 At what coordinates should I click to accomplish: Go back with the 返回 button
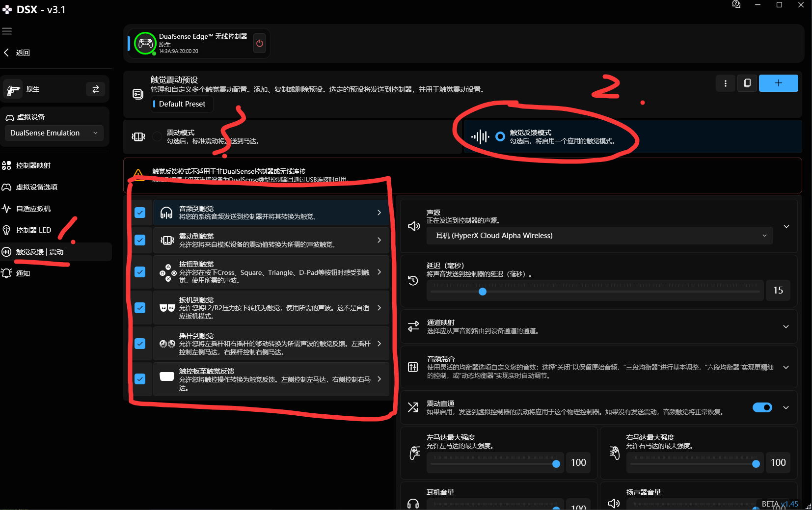(x=17, y=53)
